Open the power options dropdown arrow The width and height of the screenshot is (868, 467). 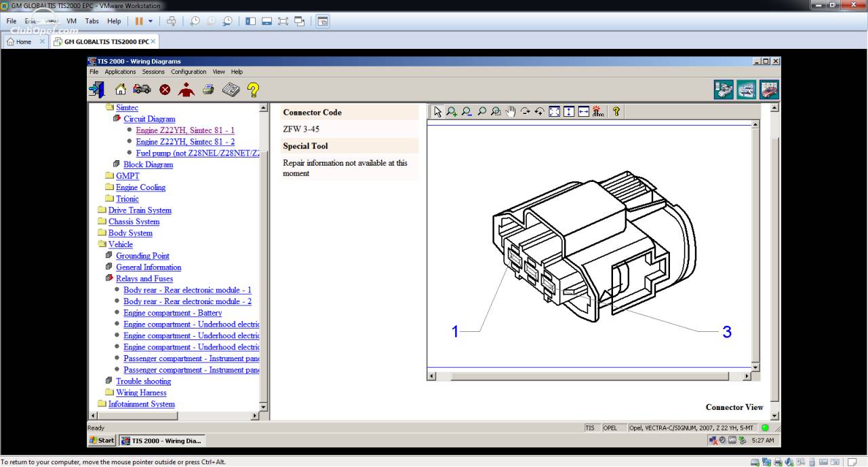click(x=151, y=21)
